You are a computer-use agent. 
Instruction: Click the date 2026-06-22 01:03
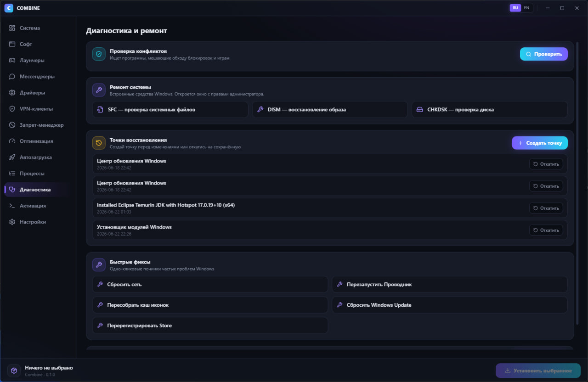pyautogui.click(x=114, y=212)
